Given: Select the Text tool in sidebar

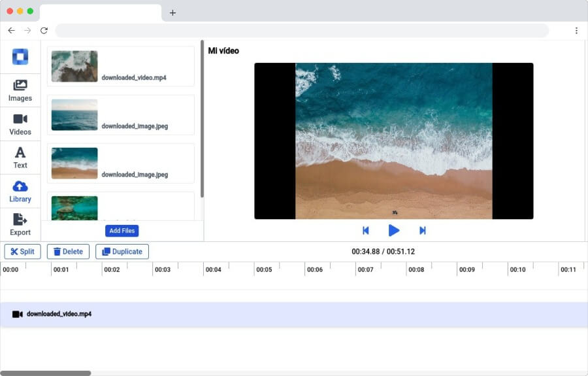Looking at the screenshot, I should pyautogui.click(x=20, y=158).
